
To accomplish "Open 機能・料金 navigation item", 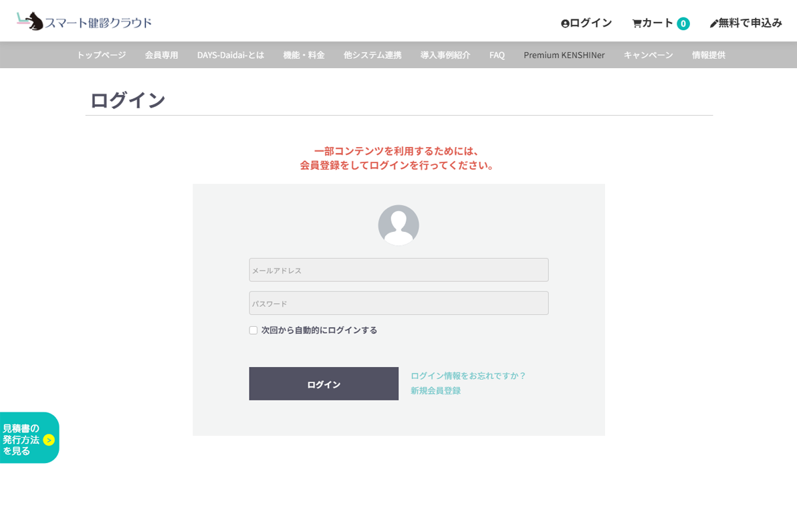I will [x=304, y=55].
